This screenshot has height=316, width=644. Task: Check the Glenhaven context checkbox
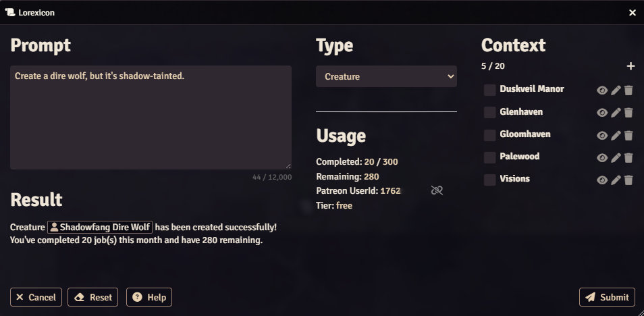pyautogui.click(x=490, y=113)
